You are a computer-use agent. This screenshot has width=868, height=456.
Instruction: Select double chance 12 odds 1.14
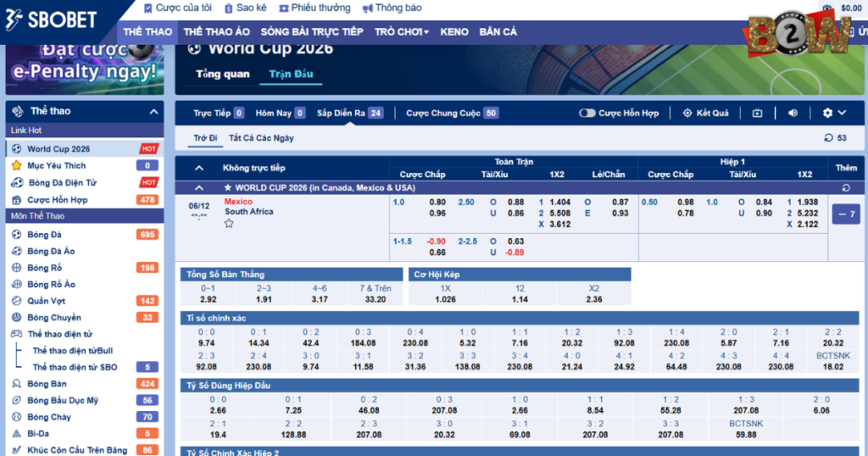pos(520,299)
